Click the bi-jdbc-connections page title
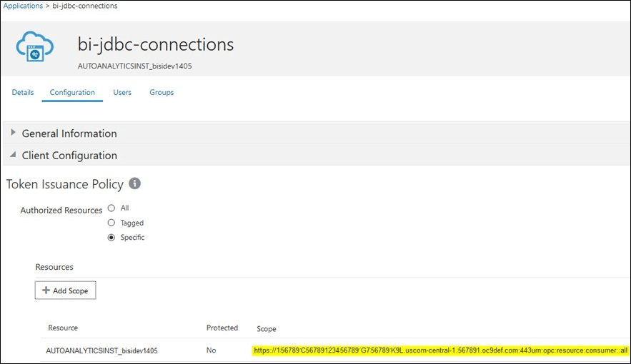Viewport: 631px width, 364px height. 155,44
